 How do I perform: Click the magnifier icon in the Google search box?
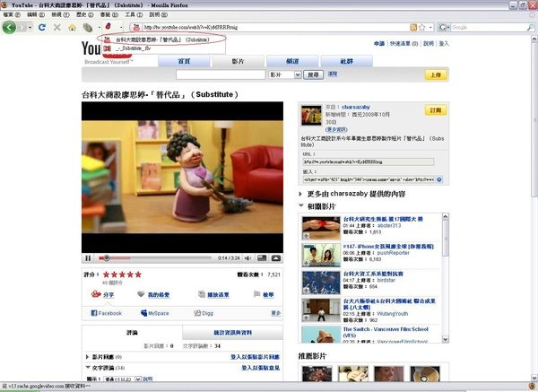[x=531, y=27]
